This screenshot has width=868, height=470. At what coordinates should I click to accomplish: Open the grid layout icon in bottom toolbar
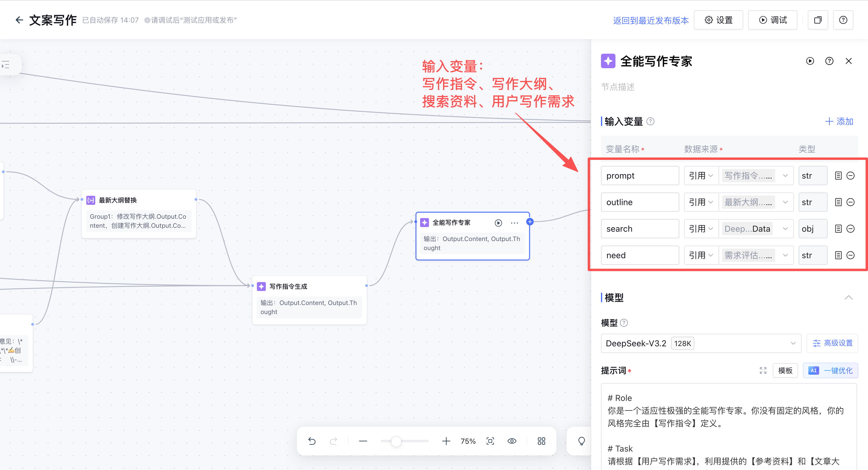pos(541,441)
